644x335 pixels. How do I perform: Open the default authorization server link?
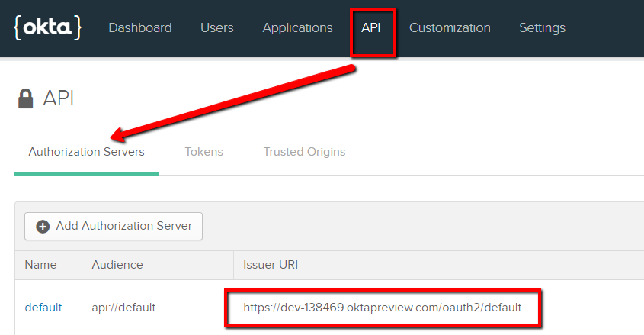(x=43, y=308)
